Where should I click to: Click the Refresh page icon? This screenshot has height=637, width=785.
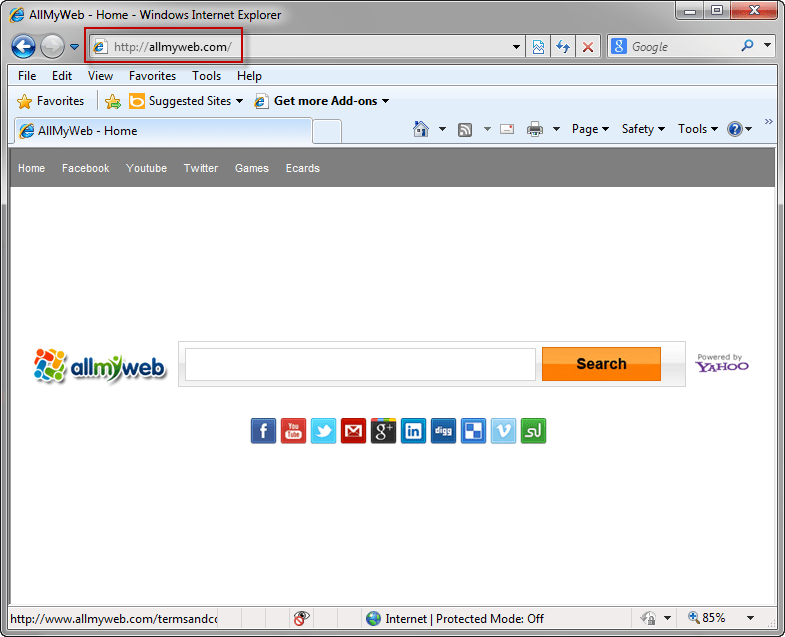(563, 47)
